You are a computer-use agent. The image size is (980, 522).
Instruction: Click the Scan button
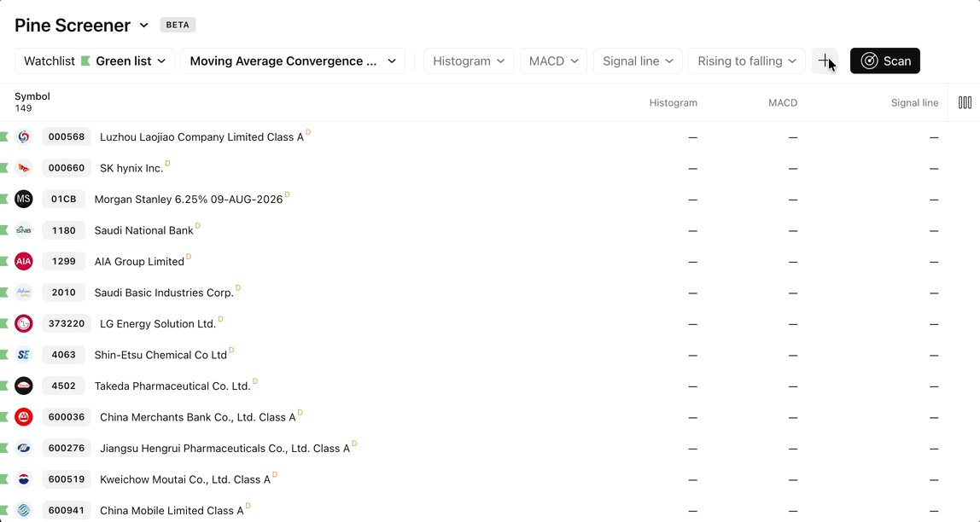click(885, 61)
